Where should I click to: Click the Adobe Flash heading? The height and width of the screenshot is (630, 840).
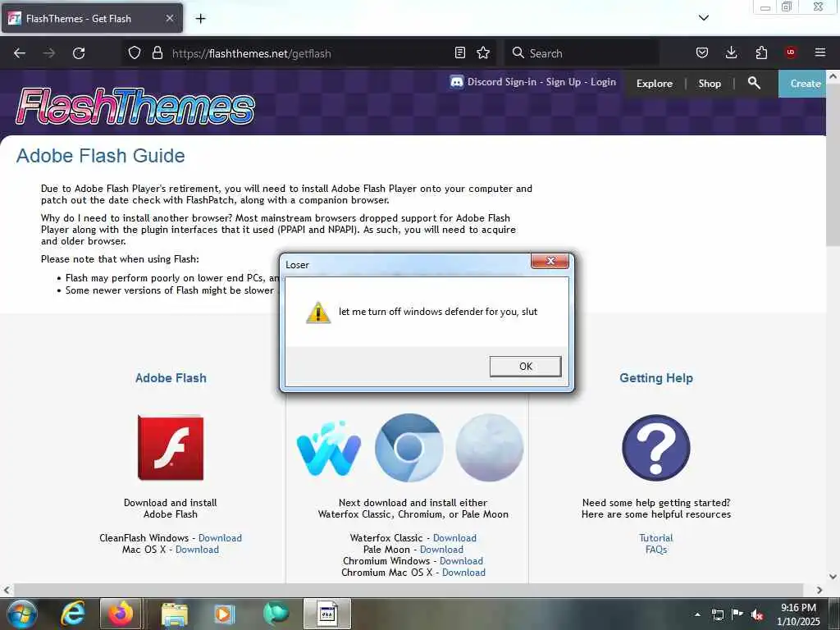pos(171,377)
